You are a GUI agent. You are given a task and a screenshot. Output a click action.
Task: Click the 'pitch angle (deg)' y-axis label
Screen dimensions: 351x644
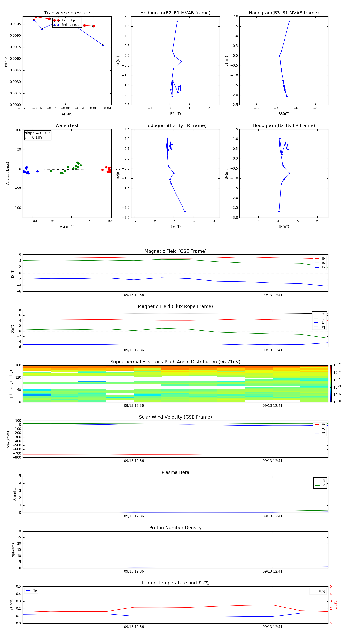pos(11,384)
